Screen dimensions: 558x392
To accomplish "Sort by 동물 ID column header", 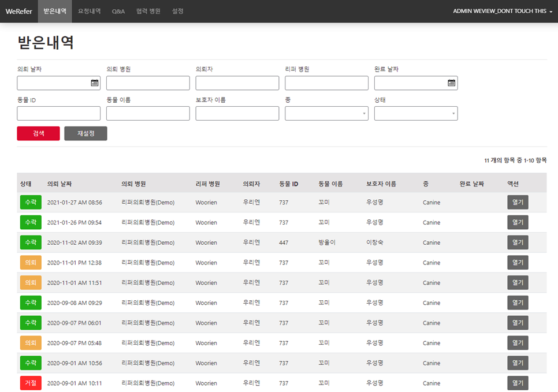I will point(289,184).
